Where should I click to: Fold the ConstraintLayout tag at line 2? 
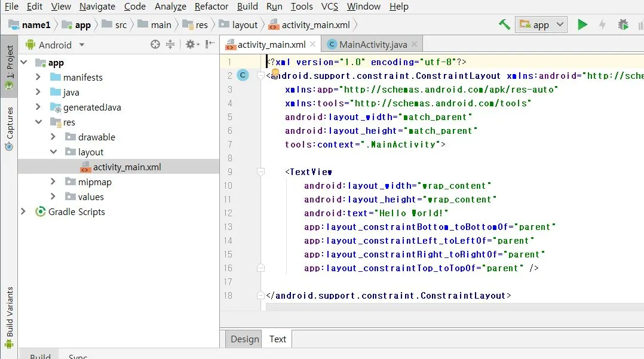point(260,76)
